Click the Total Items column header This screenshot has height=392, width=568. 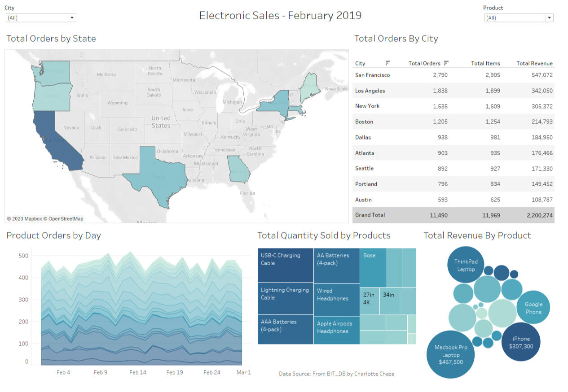(x=485, y=63)
